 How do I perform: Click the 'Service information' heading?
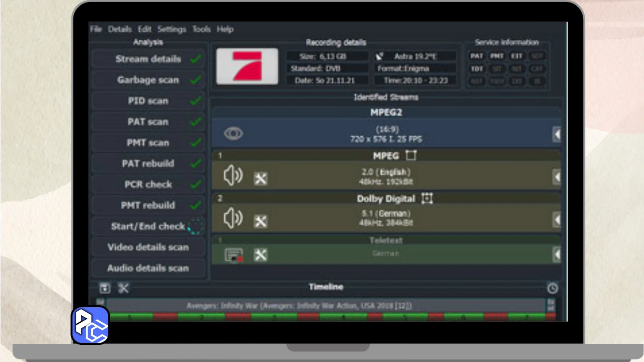pyautogui.click(x=507, y=43)
